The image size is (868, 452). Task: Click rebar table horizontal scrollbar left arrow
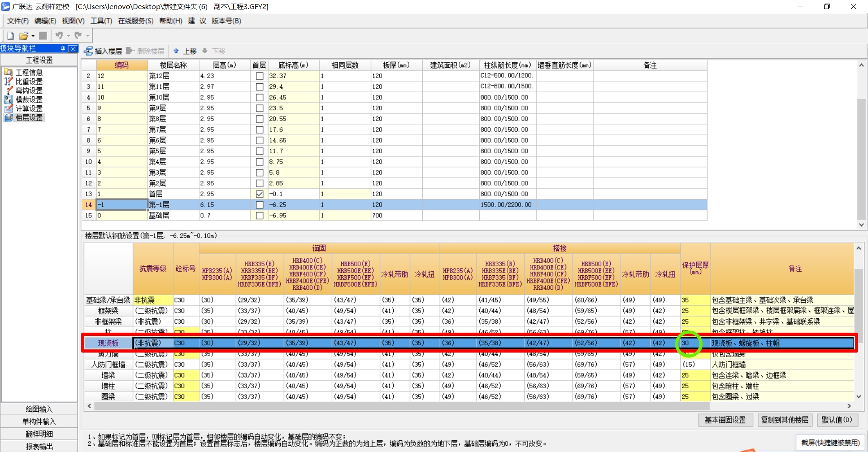(x=90, y=406)
